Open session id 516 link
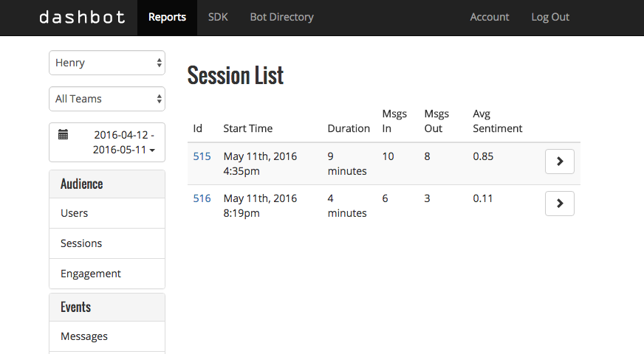This screenshot has height=354, width=644. [x=202, y=198]
